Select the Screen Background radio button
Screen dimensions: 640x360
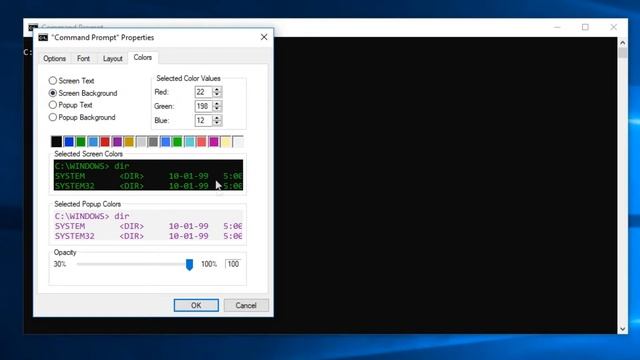[x=83, y=93]
